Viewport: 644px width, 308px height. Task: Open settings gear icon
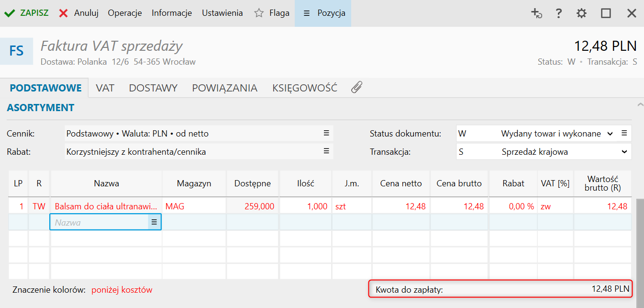(x=581, y=13)
